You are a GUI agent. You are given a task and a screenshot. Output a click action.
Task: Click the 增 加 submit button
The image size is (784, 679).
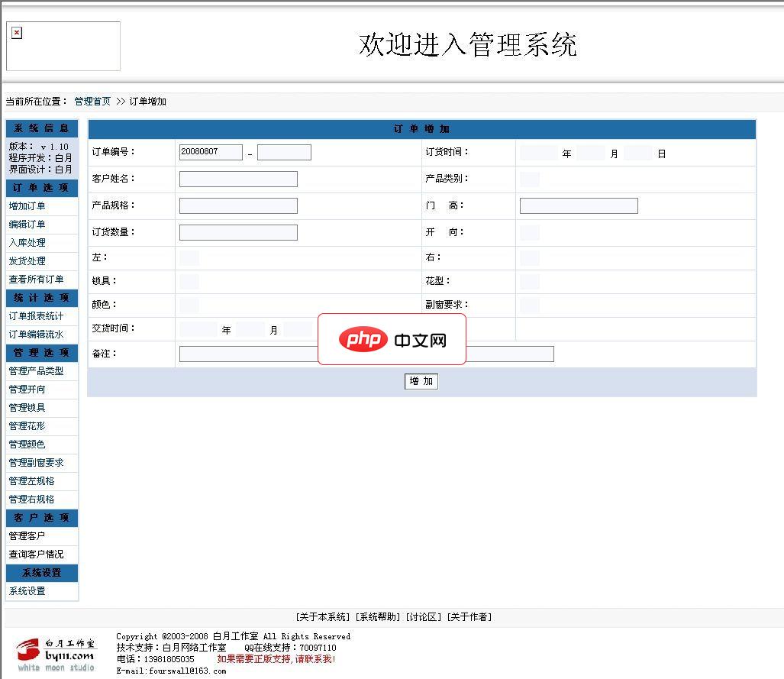[421, 381]
